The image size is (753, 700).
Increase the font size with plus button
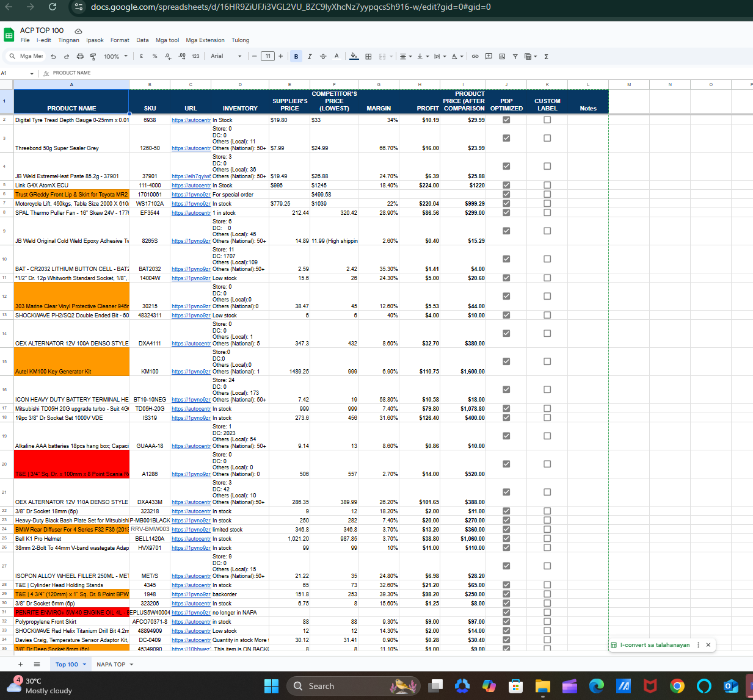pos(280,56)
